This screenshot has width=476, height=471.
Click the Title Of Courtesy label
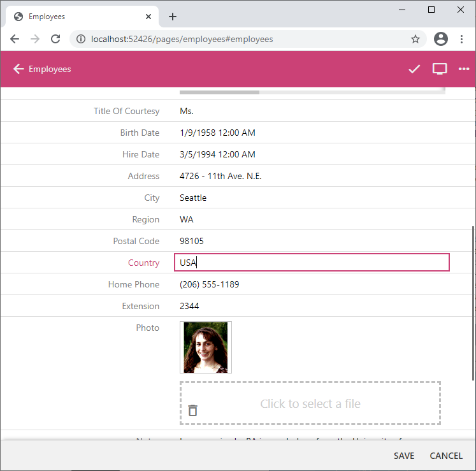pyautogui.click(x=126, y=111)
